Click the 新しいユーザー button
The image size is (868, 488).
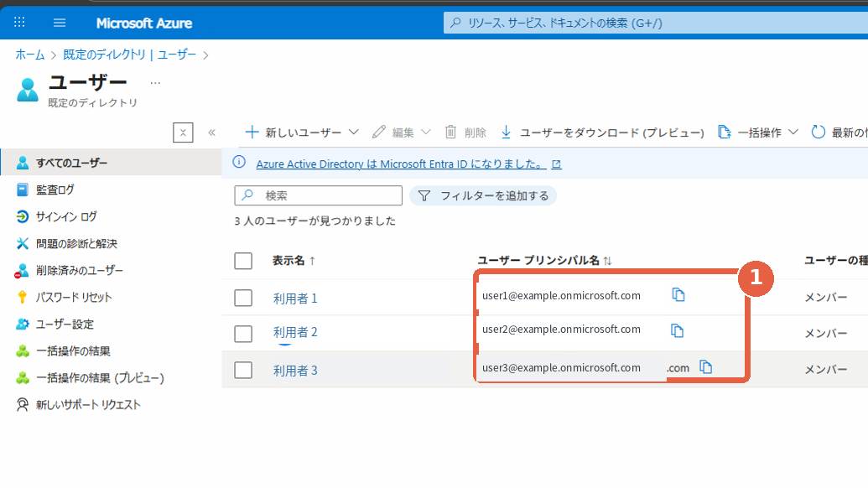(294, 132)
